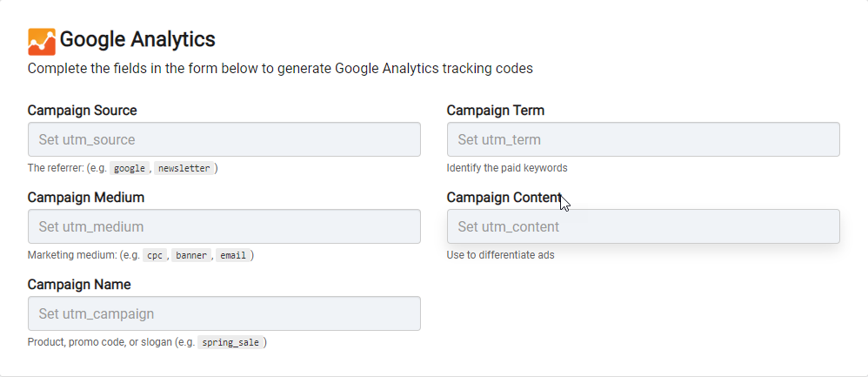Focus the Campaign Source input field

coord(224,139)
